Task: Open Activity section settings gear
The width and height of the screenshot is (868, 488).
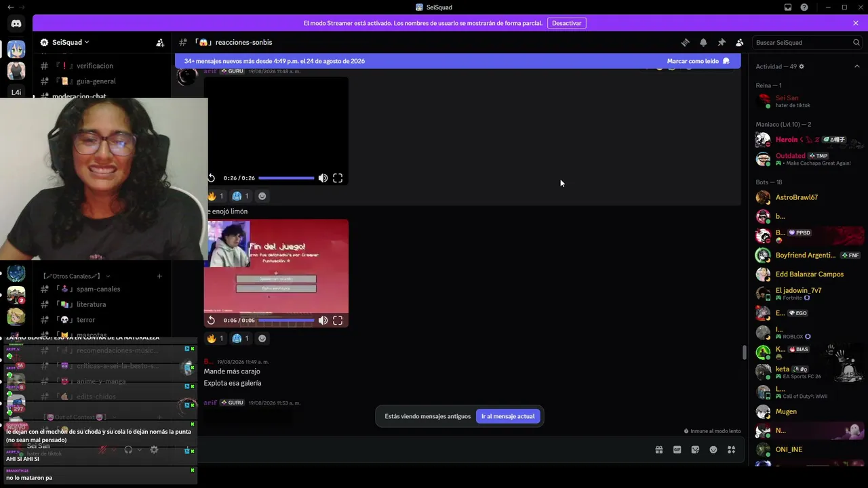Action: [x=802, y=66]
